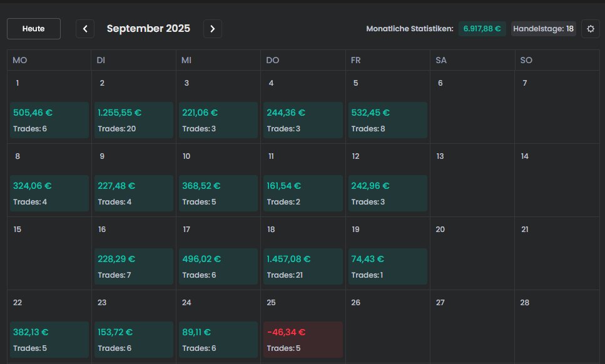Screen dimensions: 605x364
Task: Click the Handelstage: 18 badge
Action: tap(543, 29)
